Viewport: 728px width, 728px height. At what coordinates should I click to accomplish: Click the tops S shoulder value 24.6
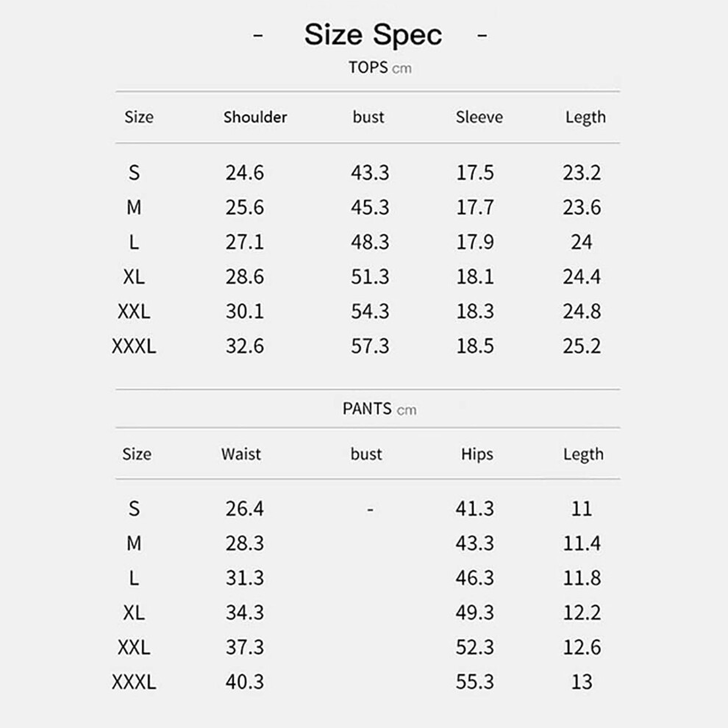[x=245, y=173]
